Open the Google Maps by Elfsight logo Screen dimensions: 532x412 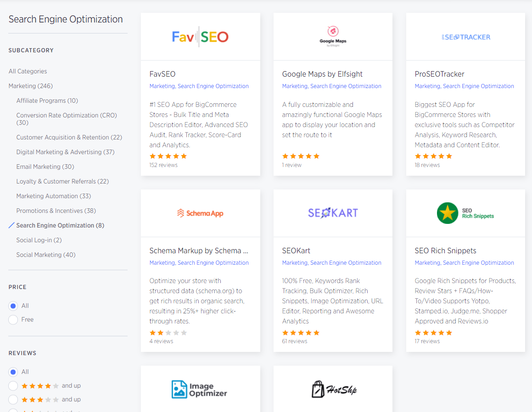tap(333, 36)
